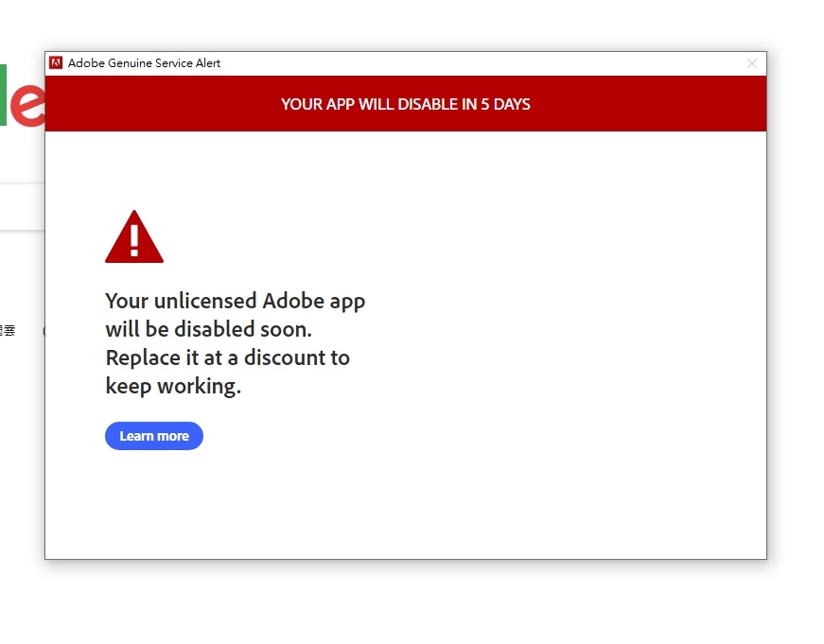The height and width of the screenshot is (644, 824).
Task: Click the "Adobe Genuine Service Alert" window title
Action: pyautogui.click(x=144, y=63)
